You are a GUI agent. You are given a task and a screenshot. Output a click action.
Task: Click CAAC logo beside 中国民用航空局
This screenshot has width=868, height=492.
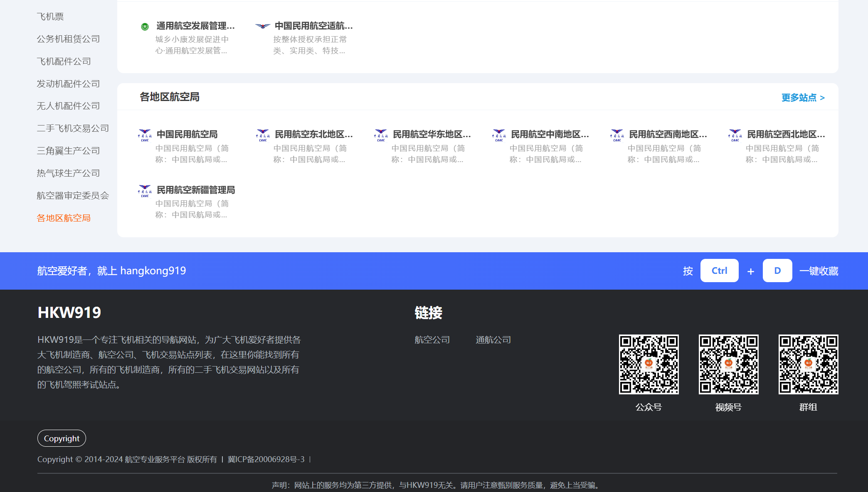click(x=145, y=135)
